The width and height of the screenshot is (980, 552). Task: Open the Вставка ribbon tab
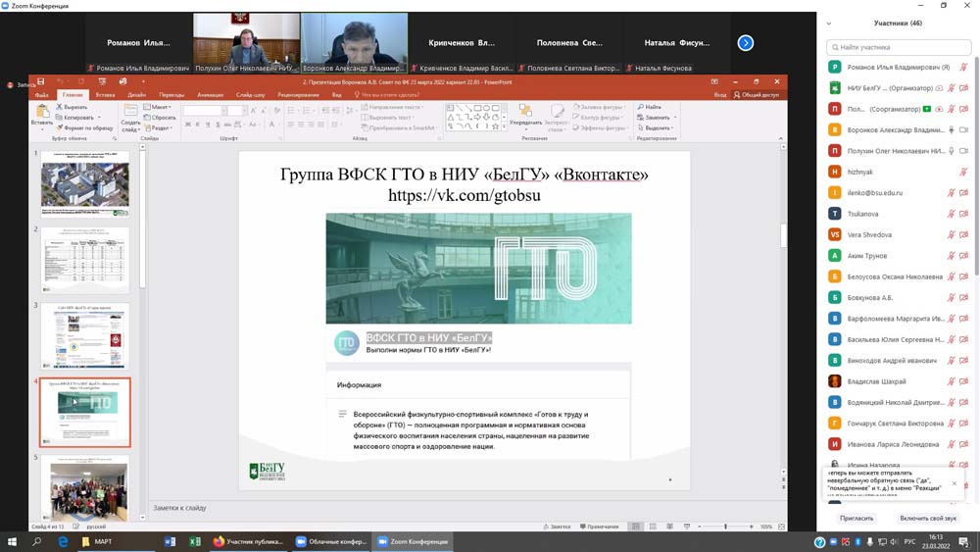104,95
